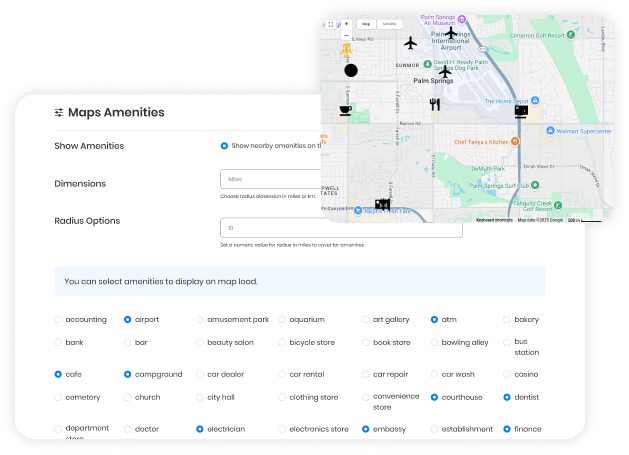This screenshot has width=629, height=455.
Task: Select the Map view tab
Action: 366,24
